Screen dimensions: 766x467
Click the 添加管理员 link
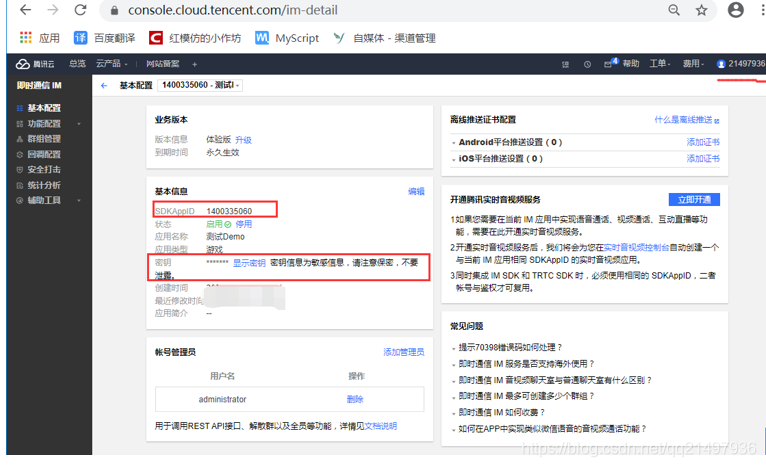(404, 352)
